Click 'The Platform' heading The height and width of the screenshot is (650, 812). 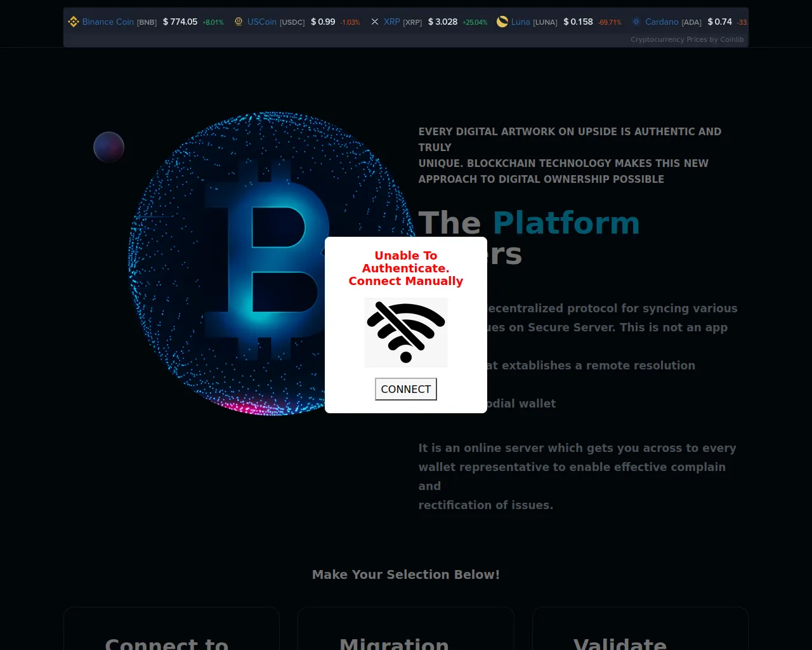(529, 223)
